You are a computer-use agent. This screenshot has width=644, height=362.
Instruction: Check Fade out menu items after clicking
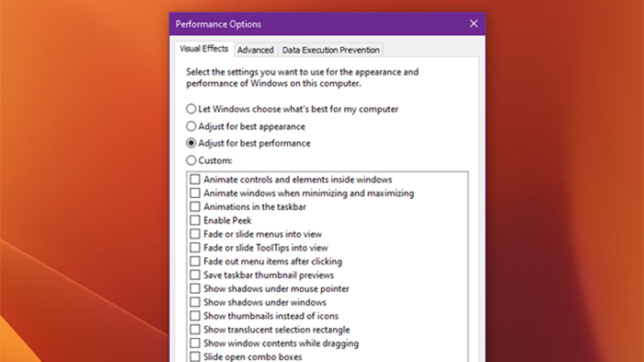click(195, 262)
